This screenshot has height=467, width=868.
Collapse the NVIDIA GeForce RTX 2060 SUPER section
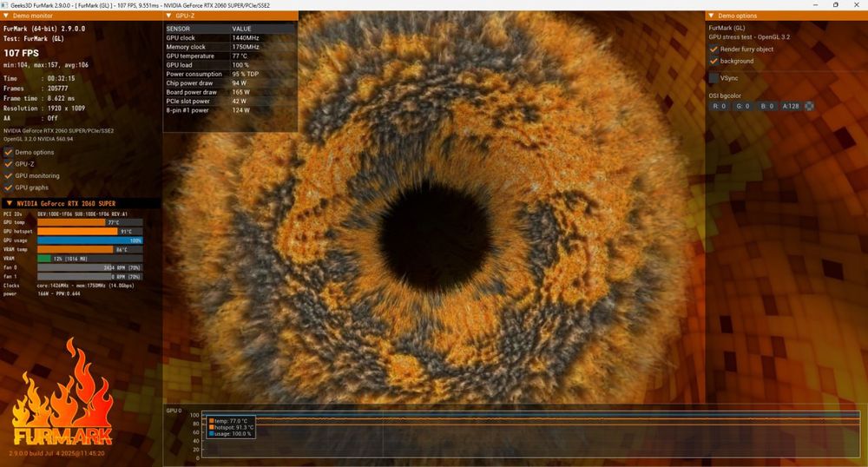point(9,203)
